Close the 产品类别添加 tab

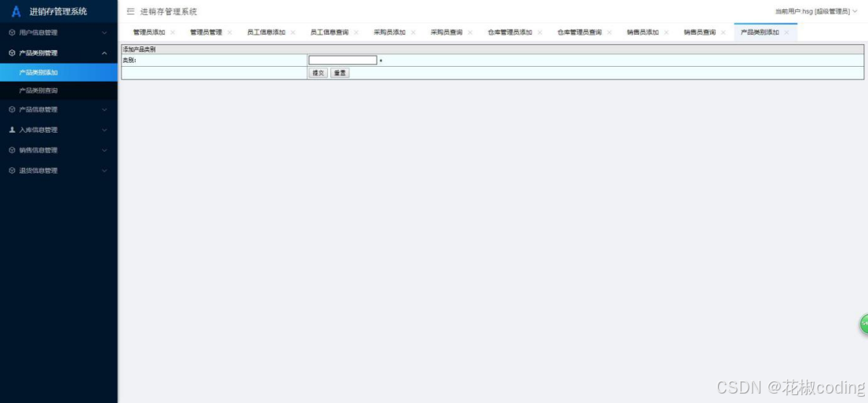(786, 32)
